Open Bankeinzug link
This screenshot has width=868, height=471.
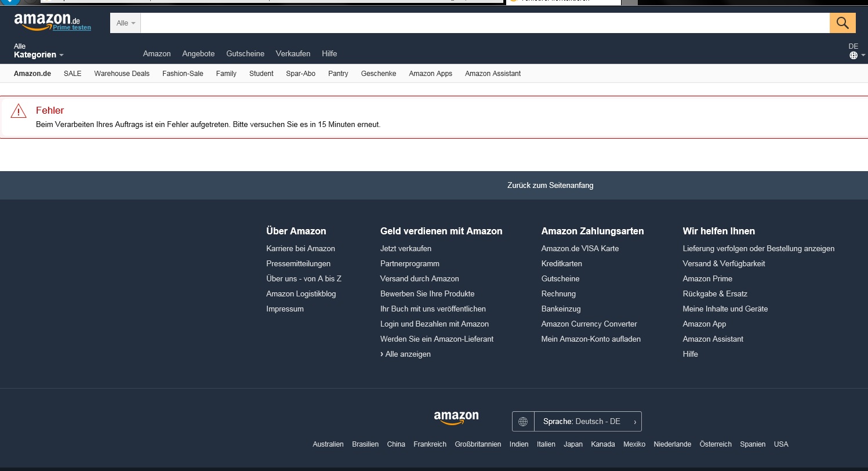(x=561, y=309)
